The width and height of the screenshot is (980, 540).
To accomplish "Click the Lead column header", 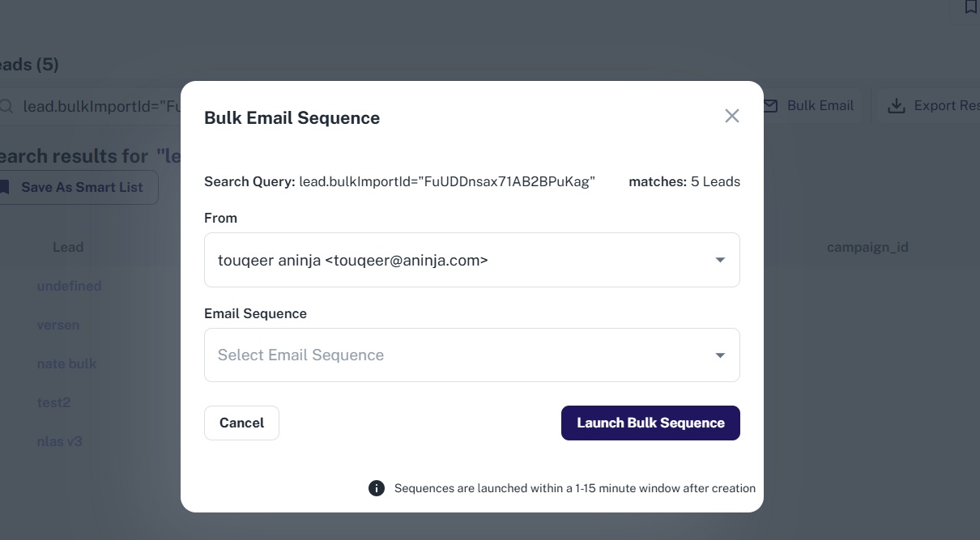I will tap(68, 247).
